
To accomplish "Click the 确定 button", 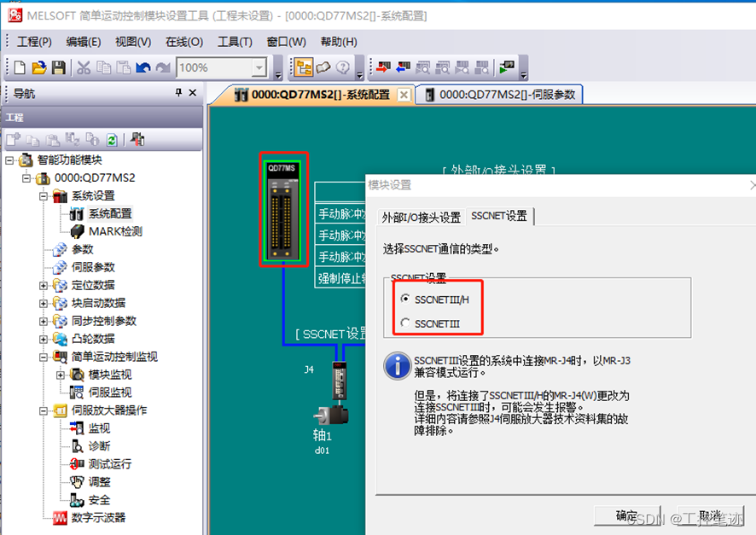I will [627, 515].
